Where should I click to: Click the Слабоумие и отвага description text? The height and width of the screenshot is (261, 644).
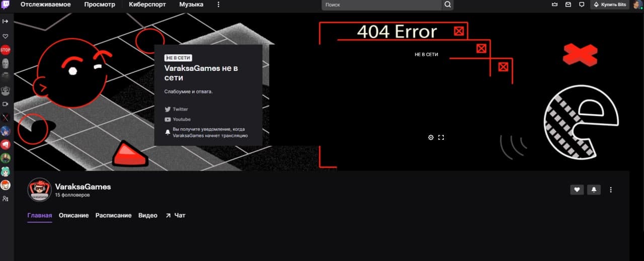click(189, 92)
